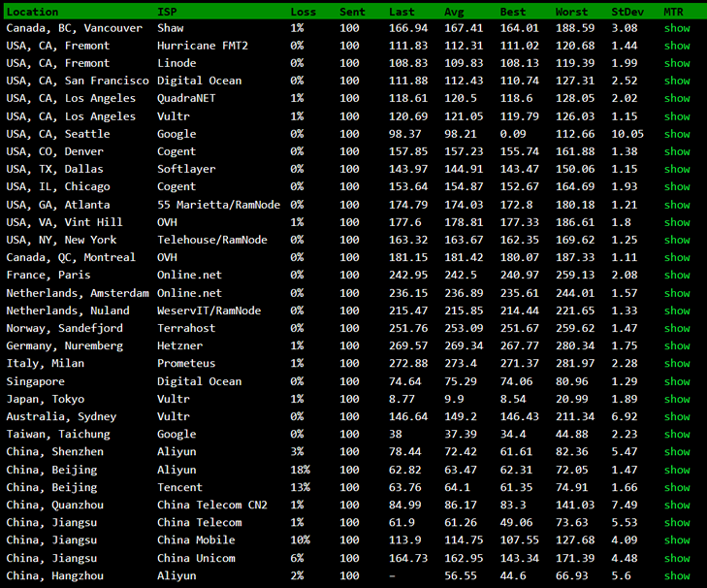The height and width of the screenshot is (588, 707).
Task: Open show link for Taiwan Taichung row
Action: [x=677, y=435]
